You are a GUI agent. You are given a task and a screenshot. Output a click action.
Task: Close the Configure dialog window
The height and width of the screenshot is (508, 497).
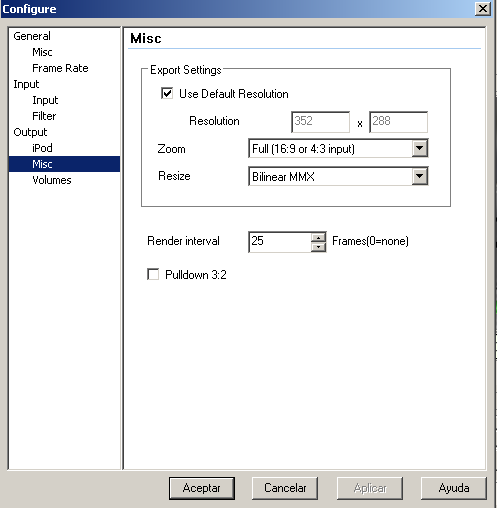pos(483,9)
